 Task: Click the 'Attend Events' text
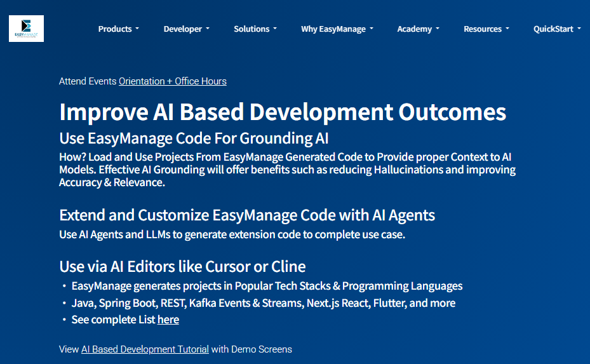point(88,81)
